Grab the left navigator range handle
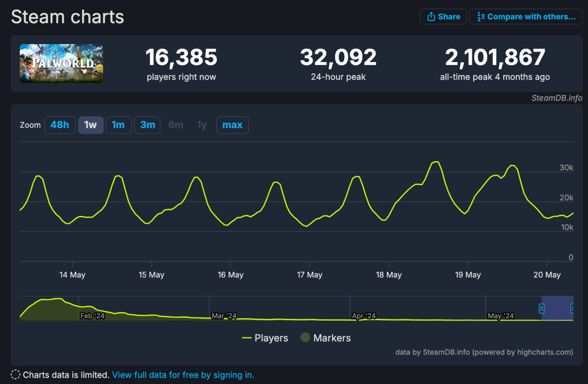This screenshot has height=384, width=588. [542, 308]
